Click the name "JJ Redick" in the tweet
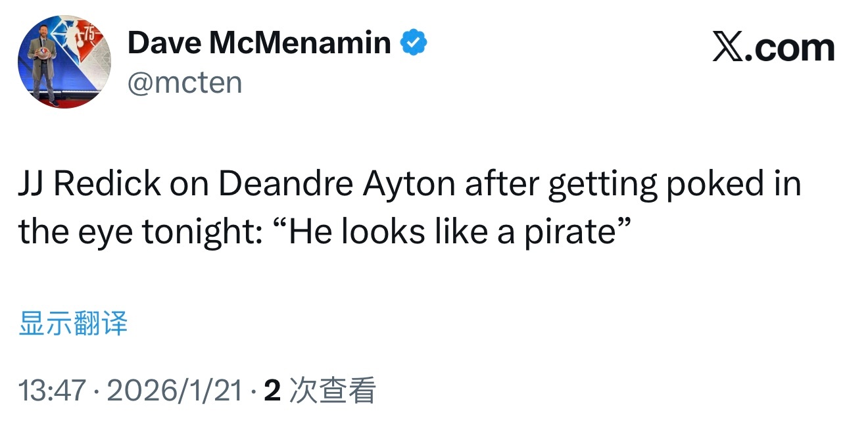Image resolution: width=868 pixels, height=436 pixels. 89,185
